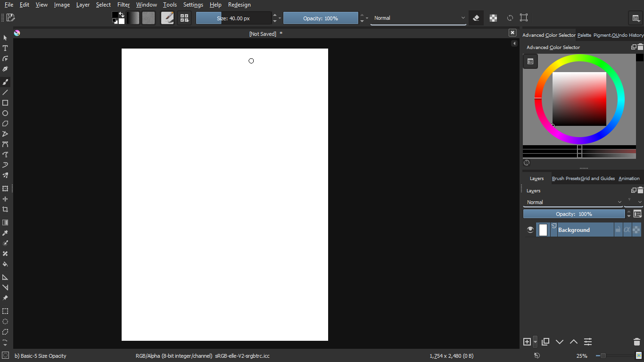Select the Freehand Brush tool

[5, 82]
